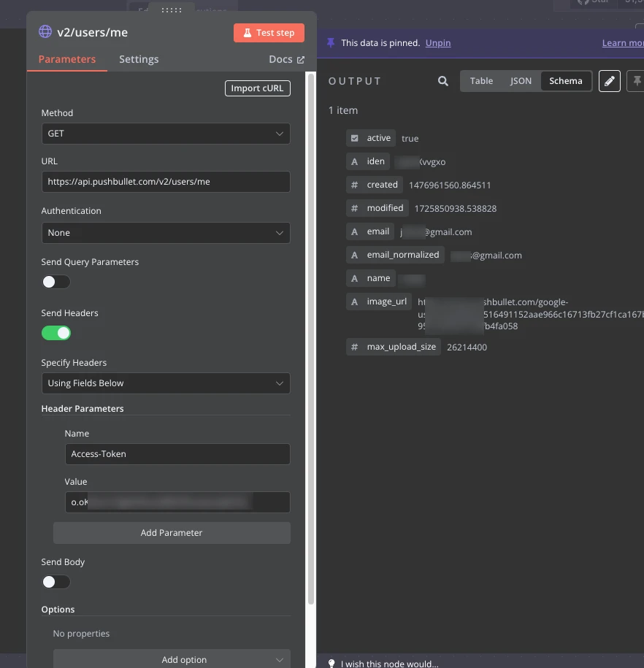Switch output view to JSON
Image resolution: width=644 pixels, height=668 pixels.
[x=521, y=81]
